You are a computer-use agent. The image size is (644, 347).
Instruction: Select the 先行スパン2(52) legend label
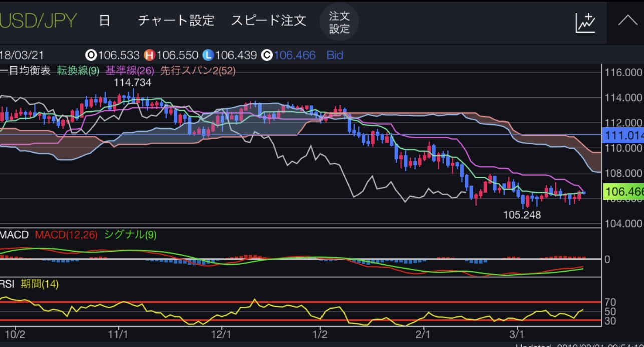click(x=197, y=71)
